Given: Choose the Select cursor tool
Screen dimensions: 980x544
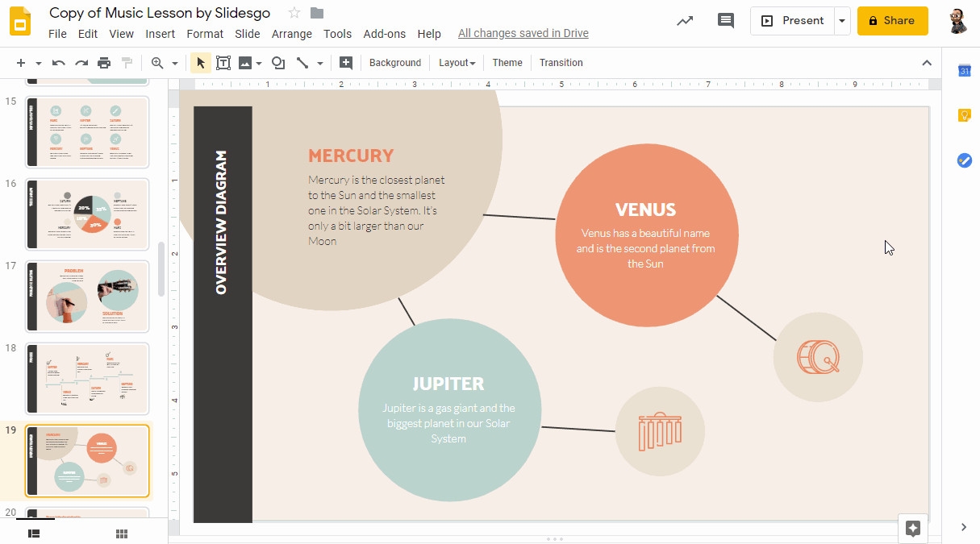Looking at the screenshot, I should pyautogui.click(x=201, y=63).
